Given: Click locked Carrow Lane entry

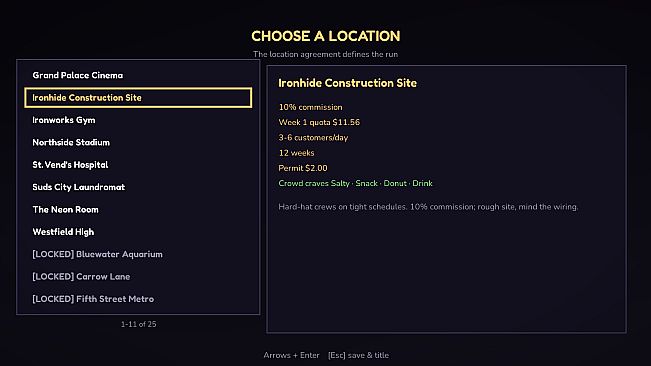Looking at the screenshot, I should (138, 277).
